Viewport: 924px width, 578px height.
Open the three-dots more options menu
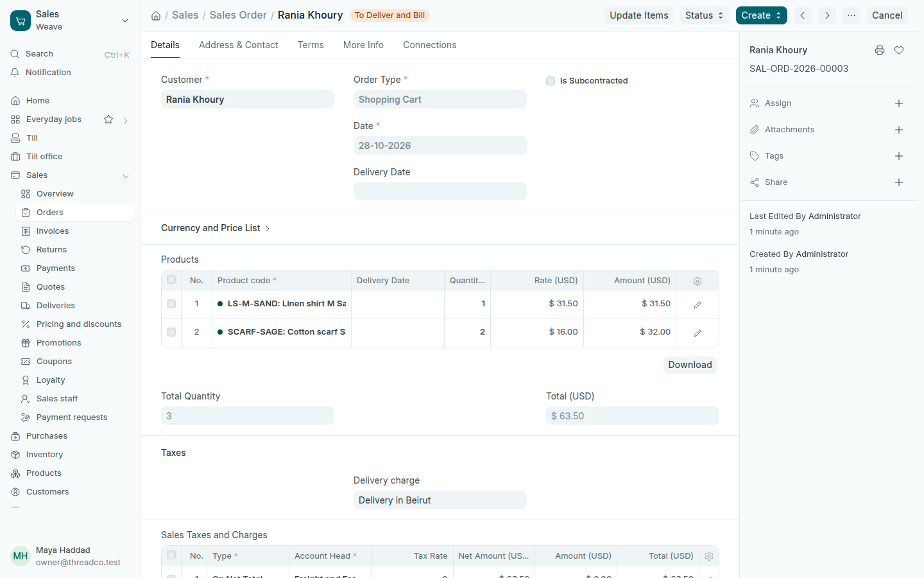tap(851, 15)
